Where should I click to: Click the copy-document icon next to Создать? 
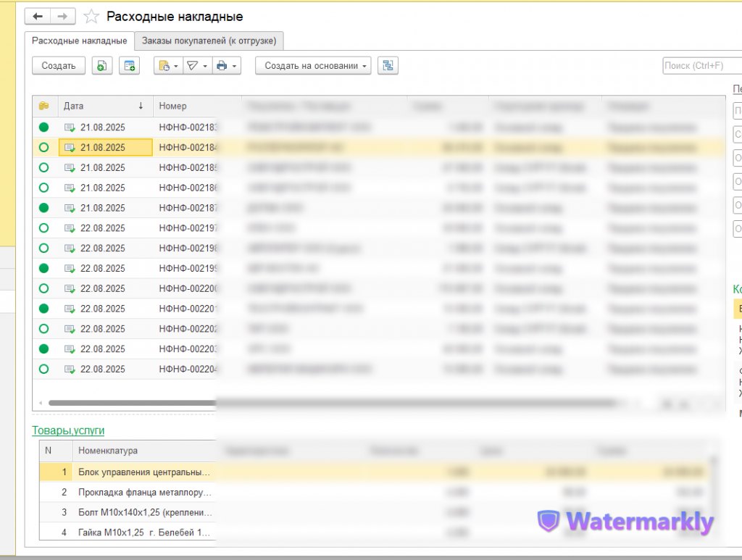(101, 66)
